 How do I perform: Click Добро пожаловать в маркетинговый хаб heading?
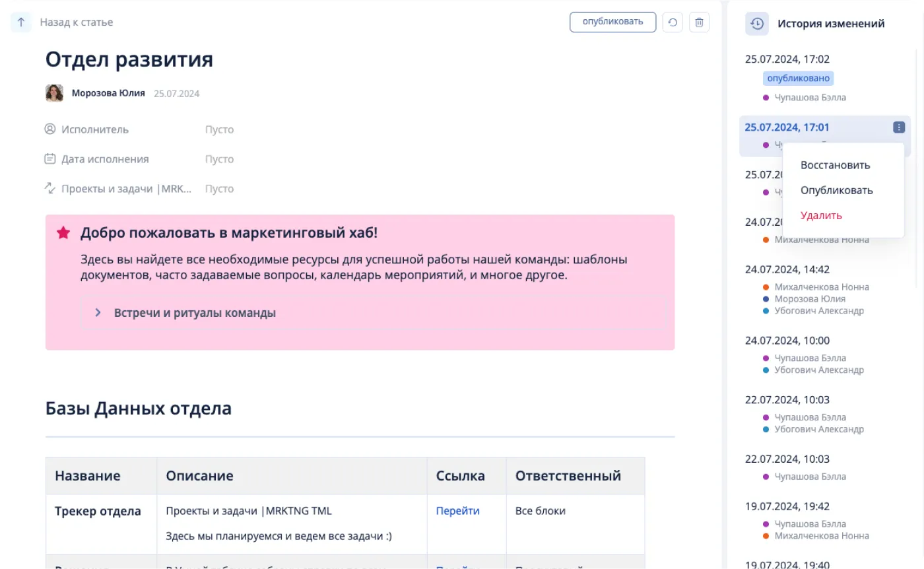pos(229,232)
